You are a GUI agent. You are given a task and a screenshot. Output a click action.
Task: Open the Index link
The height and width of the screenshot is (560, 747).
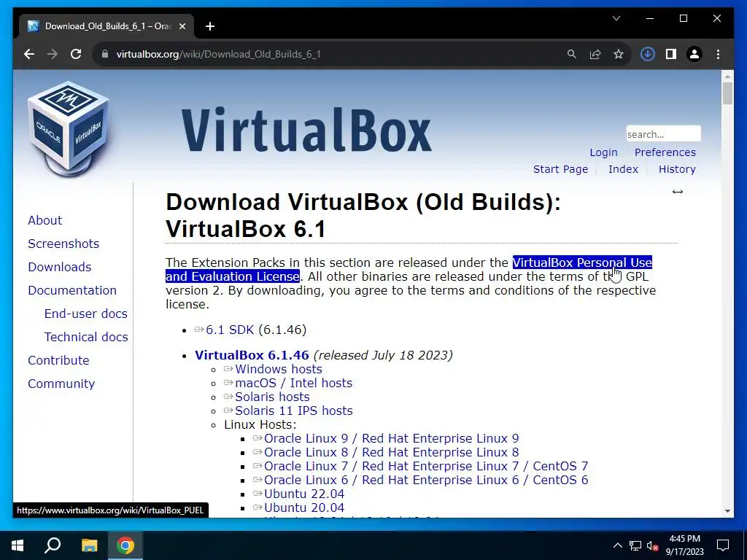623,169
